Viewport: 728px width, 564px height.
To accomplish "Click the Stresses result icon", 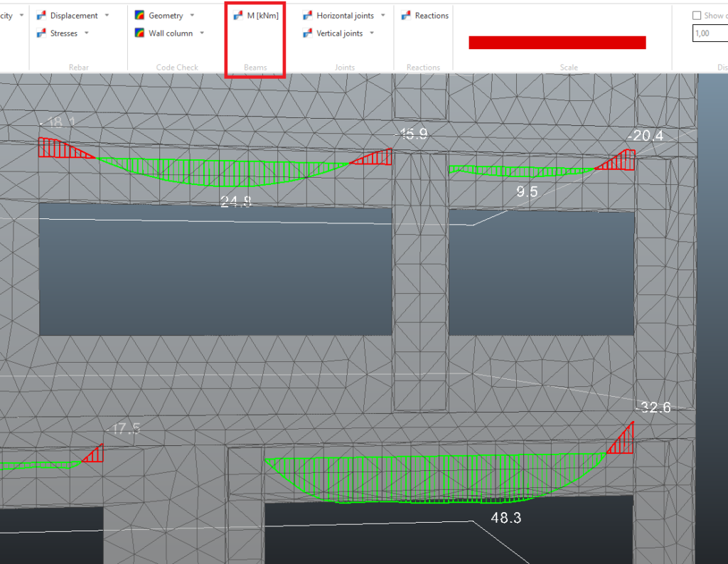I will coord(41,33).
